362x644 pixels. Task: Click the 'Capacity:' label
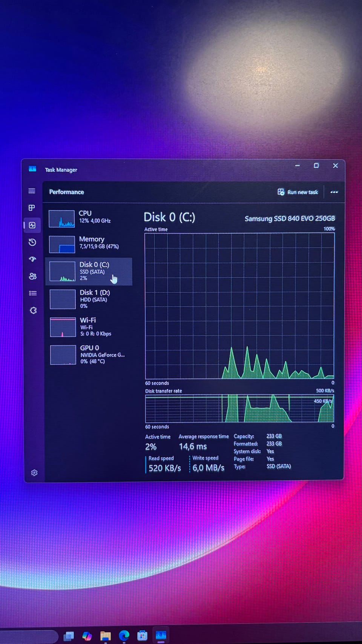(244, 436)
